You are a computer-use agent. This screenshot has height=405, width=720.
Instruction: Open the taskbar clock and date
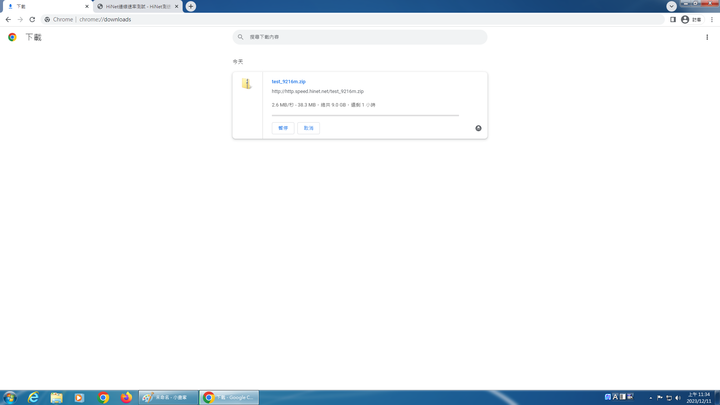[699, 398]
